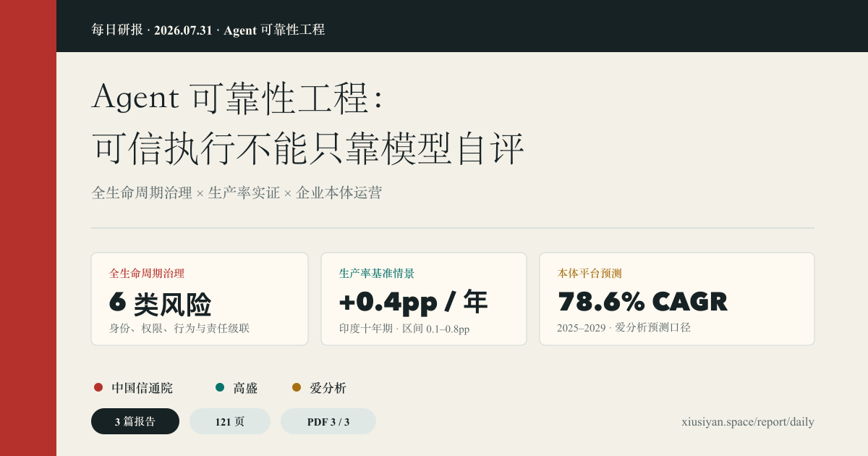Open the 全生命周期治理 card
The height and width of the screenshot is (456, 868).
click(200, 299)
